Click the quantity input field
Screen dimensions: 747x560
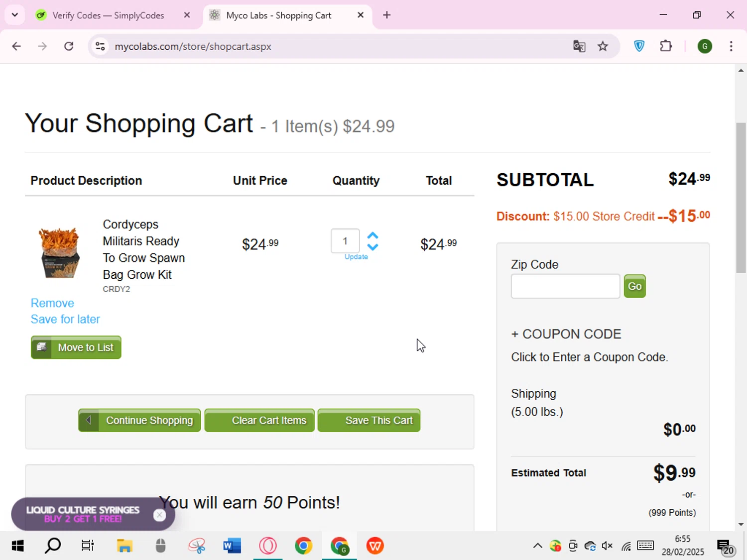[x=345, y=241]
